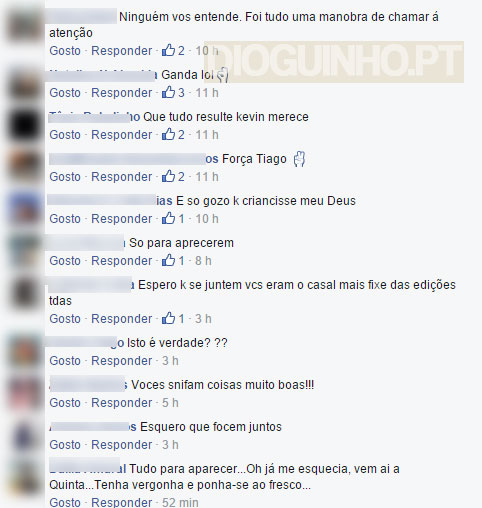Click the '8 h' timestamp under 'So para aprecerem'
The height and width of the screenshot is (508, 482).
(x=203, y=261)
